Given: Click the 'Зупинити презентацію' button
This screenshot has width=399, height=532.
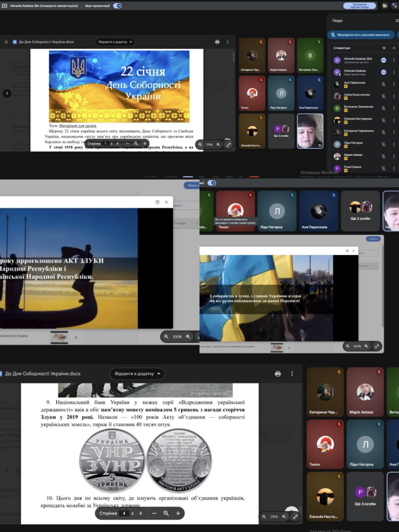Looking at the screenshot, I should (359, 6).
